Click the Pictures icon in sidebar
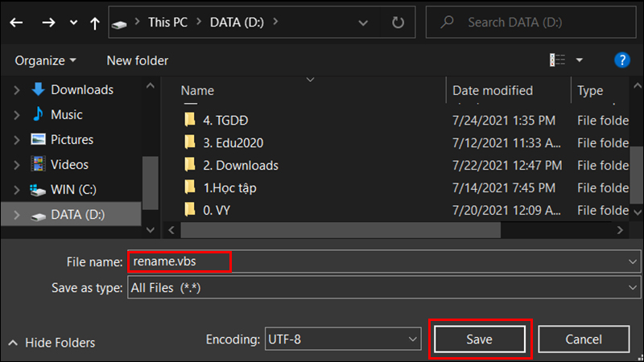Image resolution: width=644 pixels, height=362 pixels. (x=38, y=139)
